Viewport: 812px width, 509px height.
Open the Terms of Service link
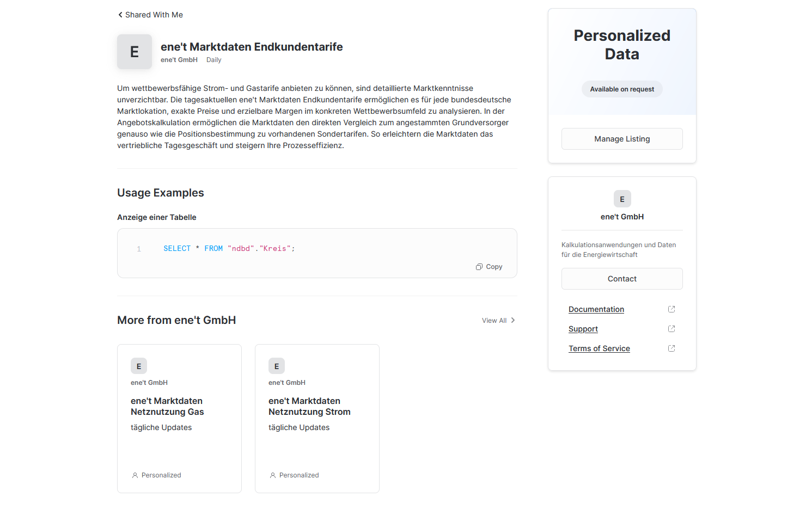[x=599, y=348]
